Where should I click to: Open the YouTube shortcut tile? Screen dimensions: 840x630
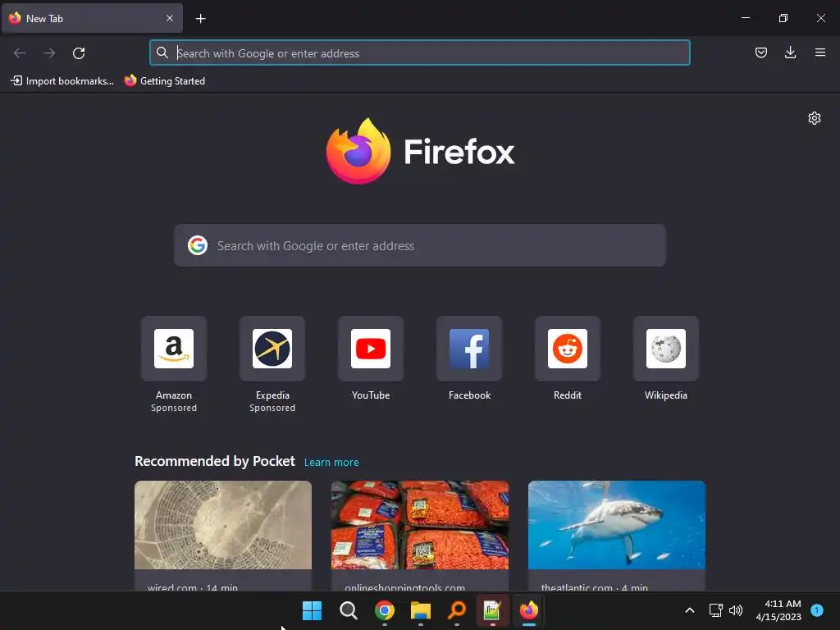(371, 348)
